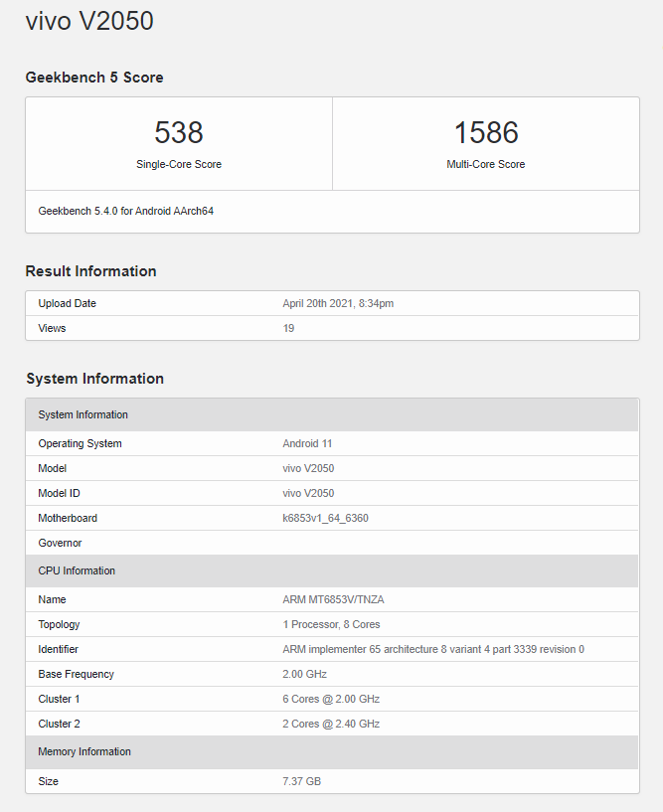The width and height of the screenshot is (663, 812).
Task: Click Geekbench 5.4.0 for Android AArch64 text
Action: [126, 211]
